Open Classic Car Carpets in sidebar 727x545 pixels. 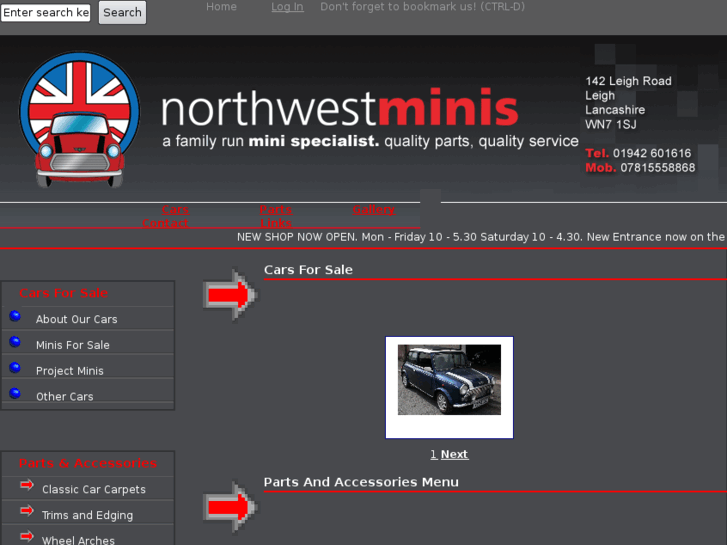(94, 489)
